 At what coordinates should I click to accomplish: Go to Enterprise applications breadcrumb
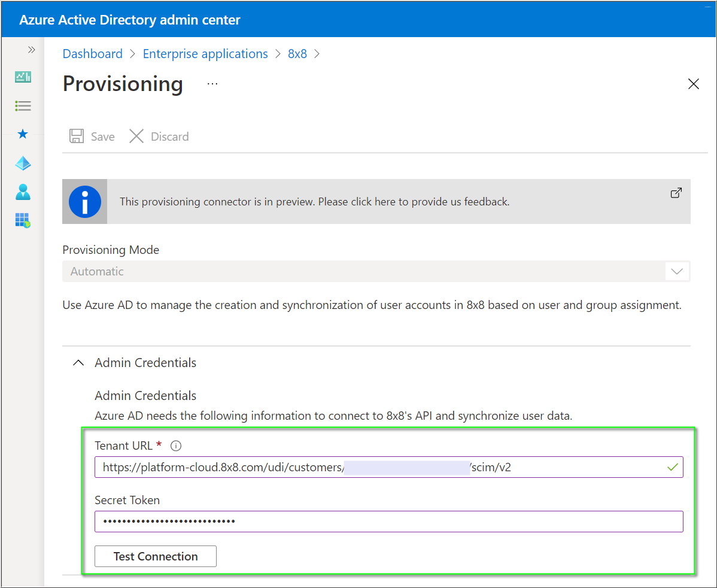tap(205, 53)
